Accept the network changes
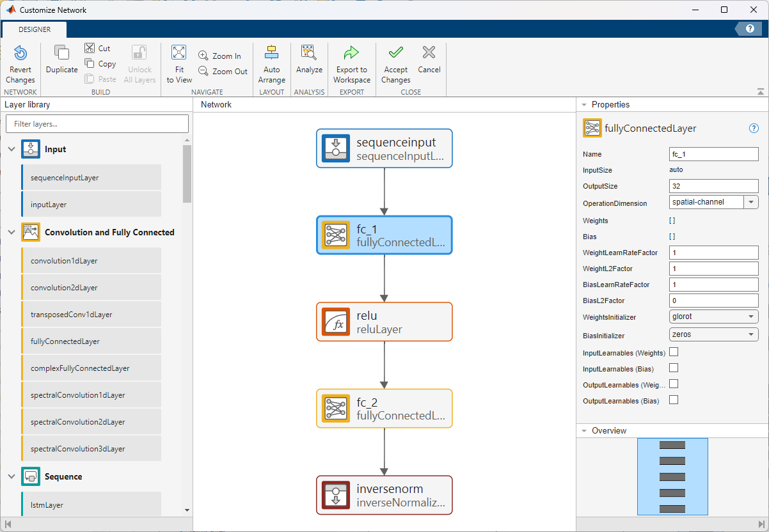Viewport: 769px width, 532px height. click(395, 63)
